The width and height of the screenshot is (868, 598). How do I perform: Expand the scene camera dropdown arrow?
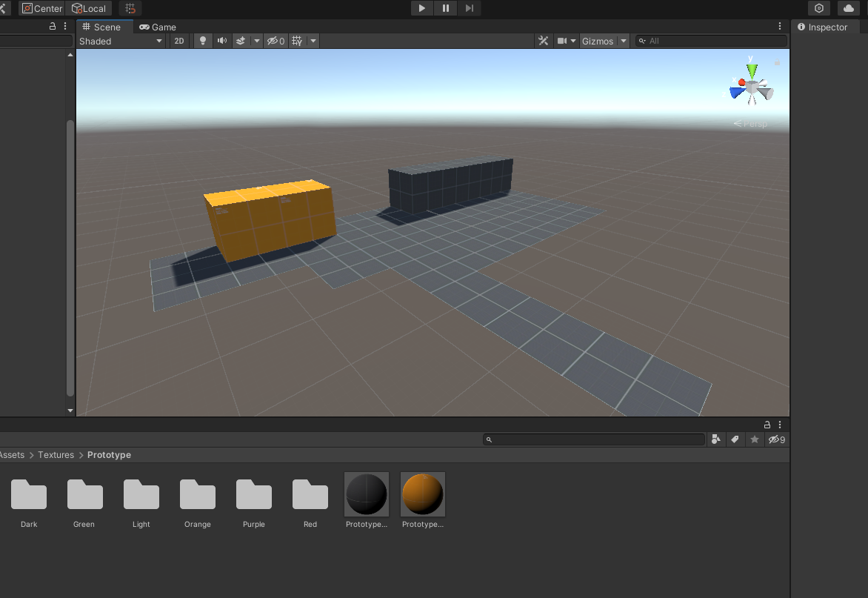coord(573,41)
